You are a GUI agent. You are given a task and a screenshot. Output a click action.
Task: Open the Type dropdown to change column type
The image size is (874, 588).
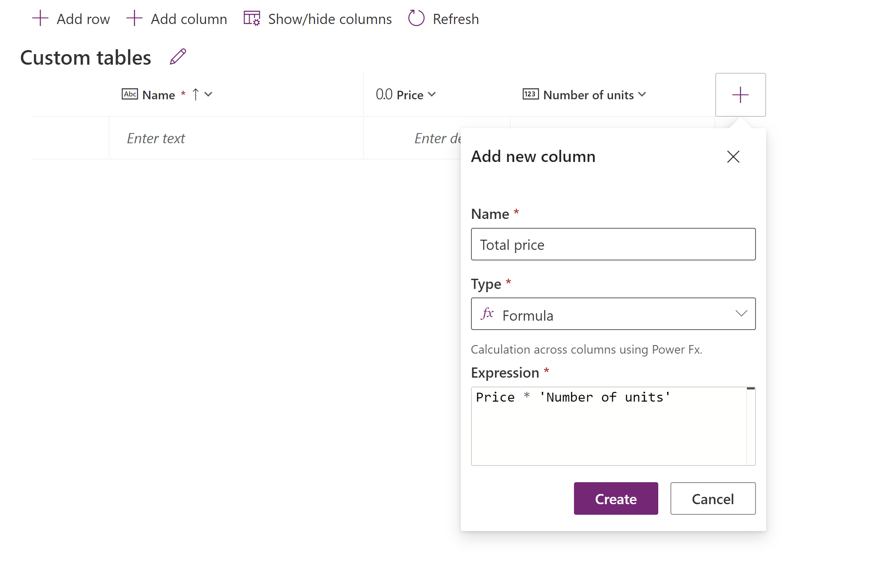tap(613, 314)
